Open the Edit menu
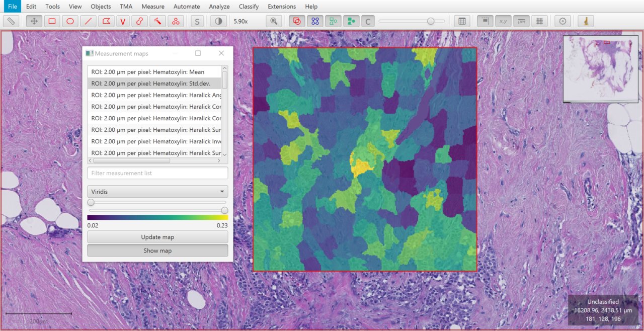644x331 pixels. (31, 7)
